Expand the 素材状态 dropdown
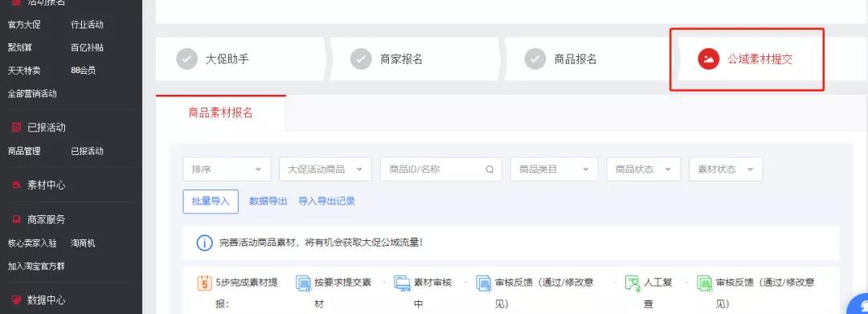868x314 pixels. point(726,169)
